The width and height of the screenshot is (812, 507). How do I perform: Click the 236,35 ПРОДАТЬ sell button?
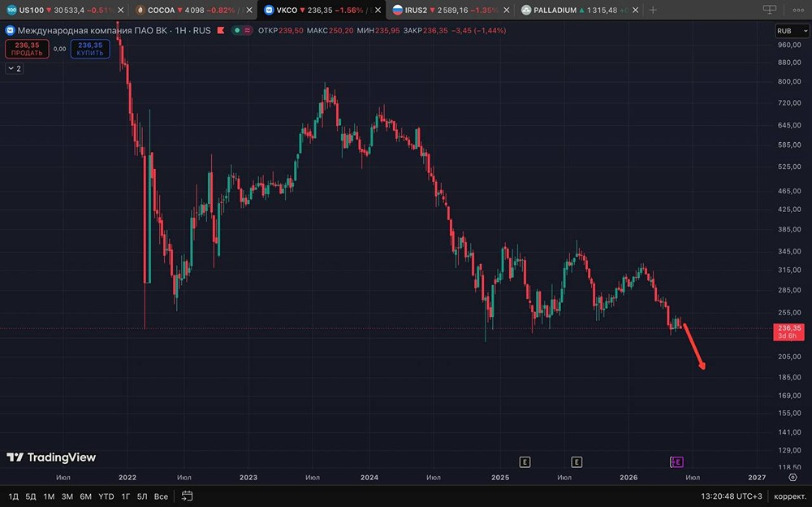point(27,49)
